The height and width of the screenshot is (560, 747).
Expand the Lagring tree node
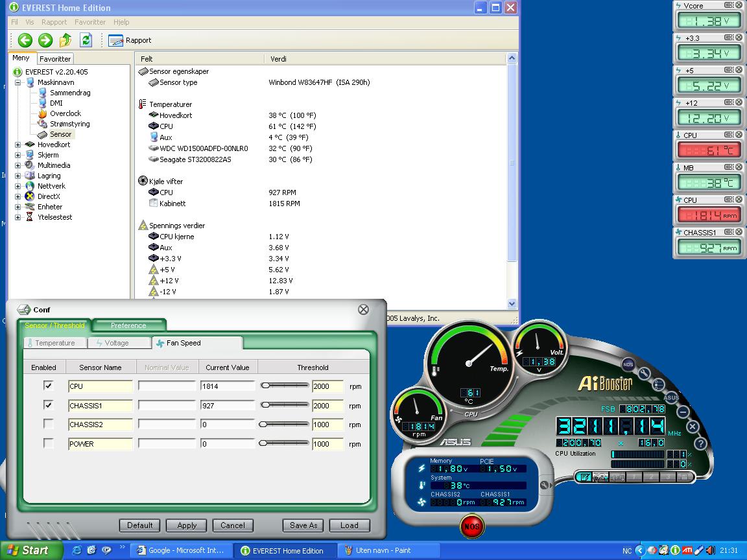pyautogui.click(x=18, y=176)
